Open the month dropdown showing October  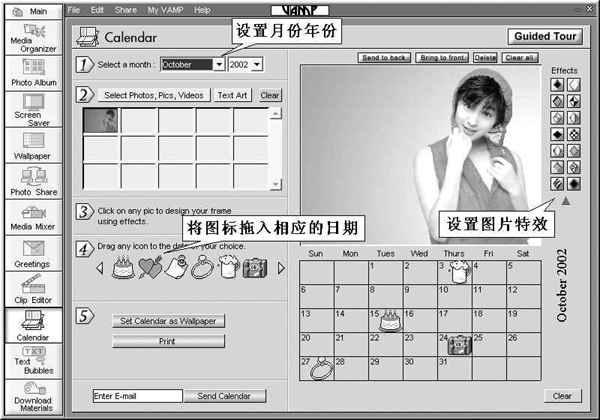[x=219, y=64]
